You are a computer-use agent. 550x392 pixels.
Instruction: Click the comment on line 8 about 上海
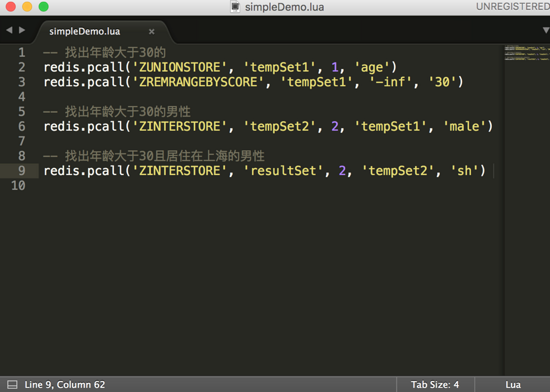click(x=154, y=156)
